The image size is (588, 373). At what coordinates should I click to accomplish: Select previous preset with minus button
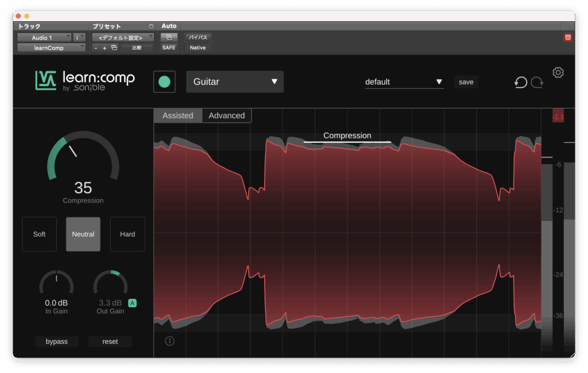[x=96, y=48]
